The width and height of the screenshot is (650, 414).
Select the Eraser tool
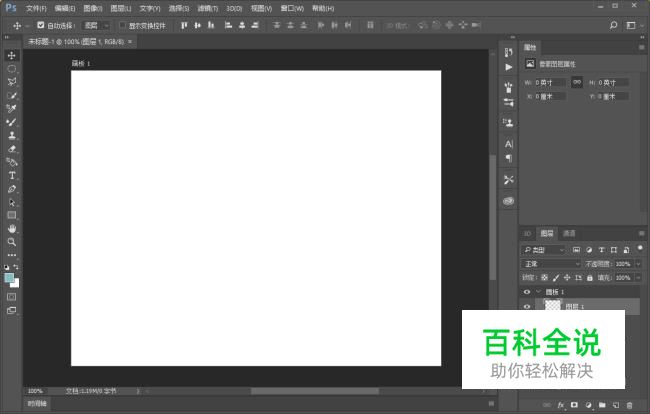coord(12,148)
